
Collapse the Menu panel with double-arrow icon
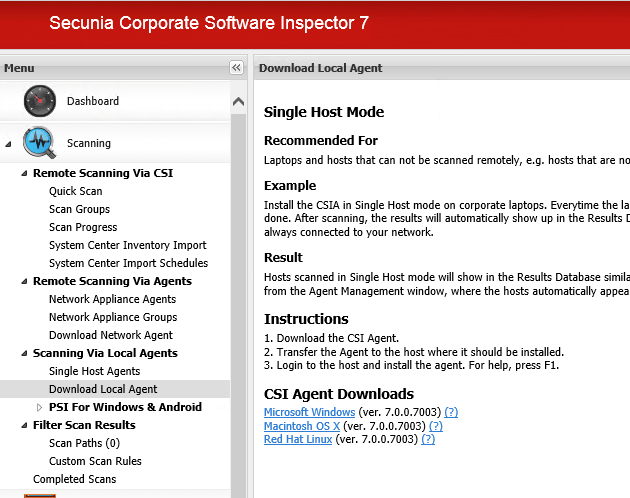(236, 68)
